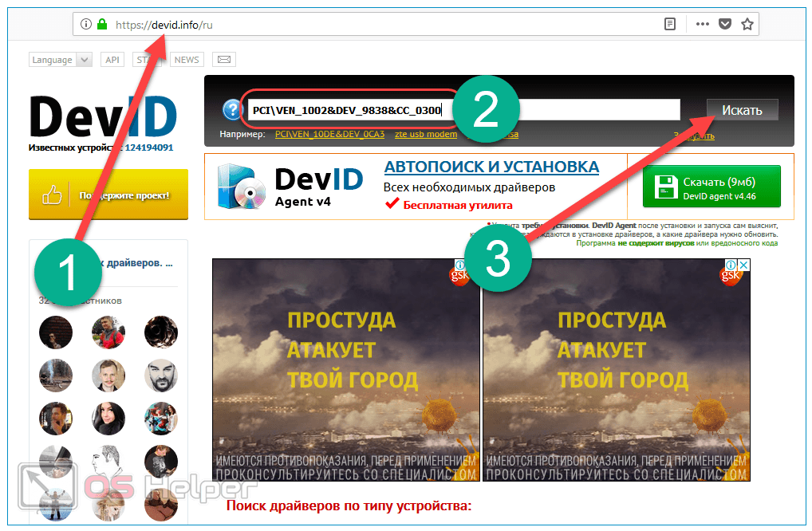Screen dimensions: 812x531
Task: Click the man in red jacket avatar
Action: pyautogui.click(x=108, y=332)
